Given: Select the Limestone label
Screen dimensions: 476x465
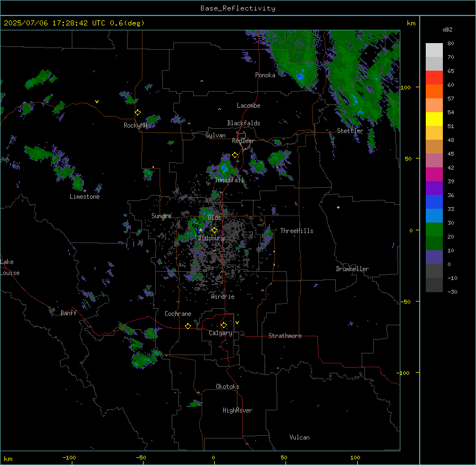Looking at the screenshot, I should 84,197.
